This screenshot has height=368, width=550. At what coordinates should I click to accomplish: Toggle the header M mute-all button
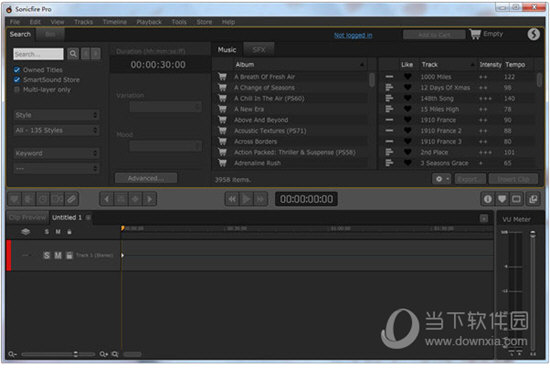[x=58, y=232]
